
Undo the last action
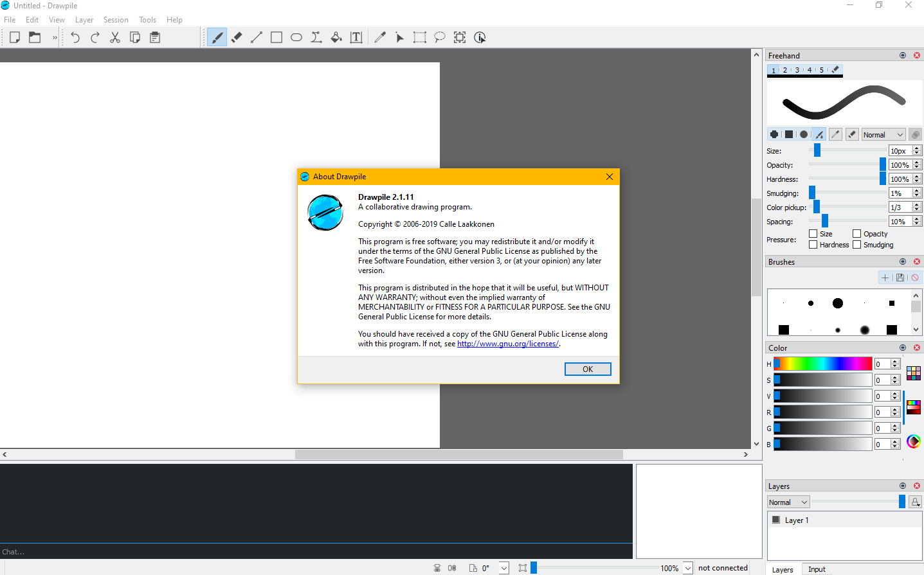click(x=75, y=37)
